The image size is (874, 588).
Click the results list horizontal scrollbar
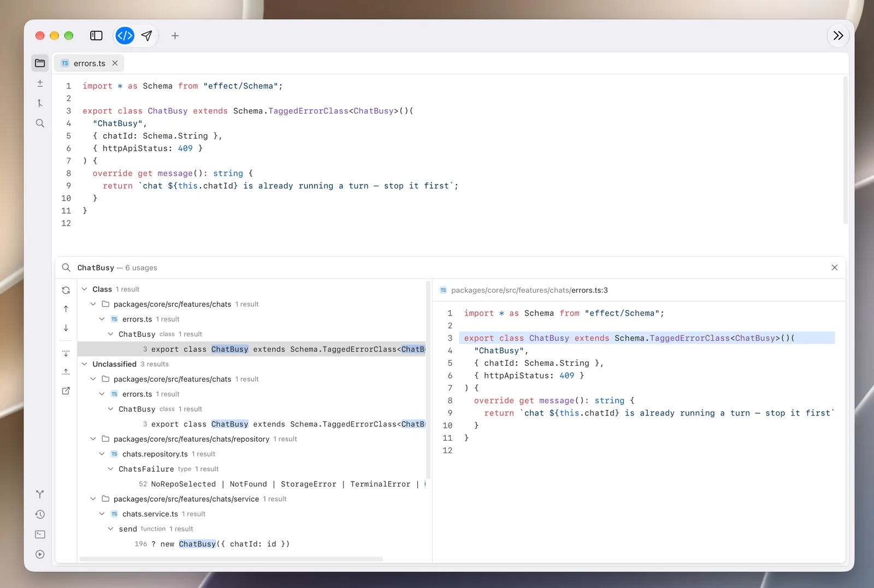[x=231, y=559]
